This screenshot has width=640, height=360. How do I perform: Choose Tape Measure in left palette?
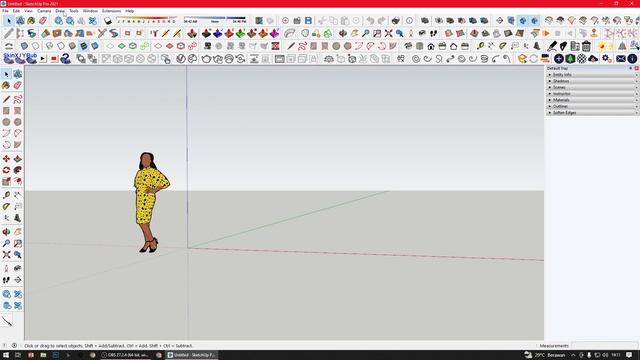click(6, 195)
